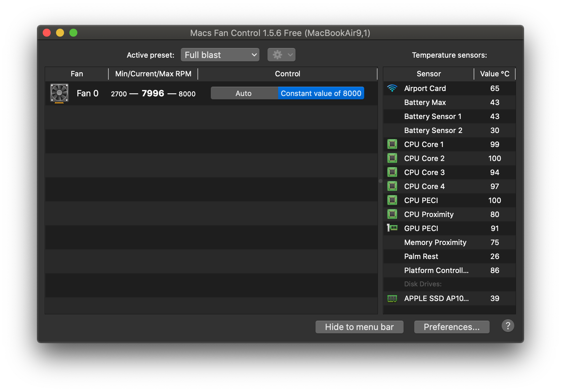Screen dimensions: 561x392
Task: Click the Fan 0 fan icon
Action: [59, 93]
